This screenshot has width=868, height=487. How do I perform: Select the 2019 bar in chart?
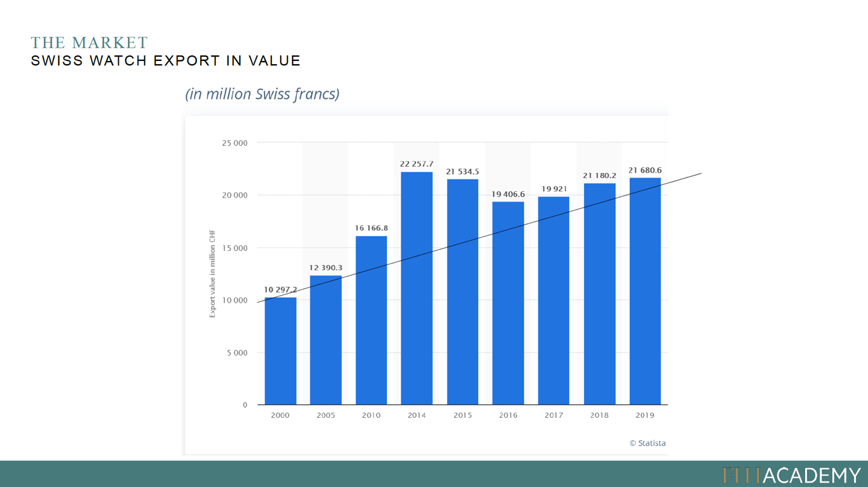tap(645, 291)
